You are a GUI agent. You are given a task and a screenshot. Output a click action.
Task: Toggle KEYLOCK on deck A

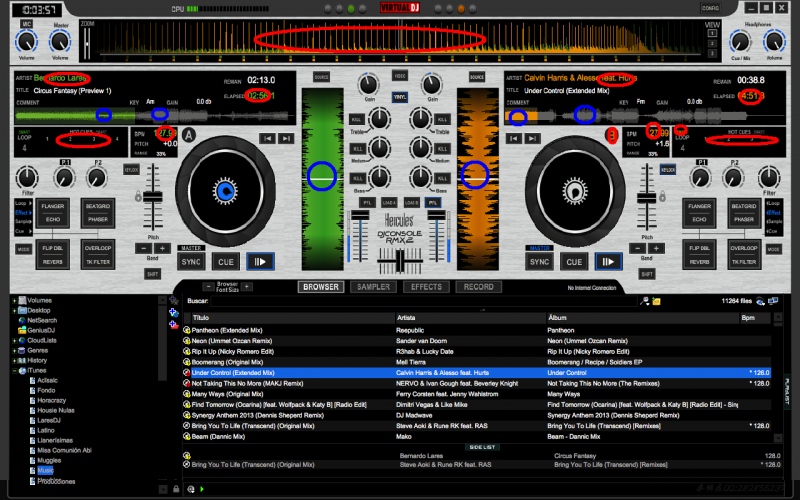[x=132, y=169]
